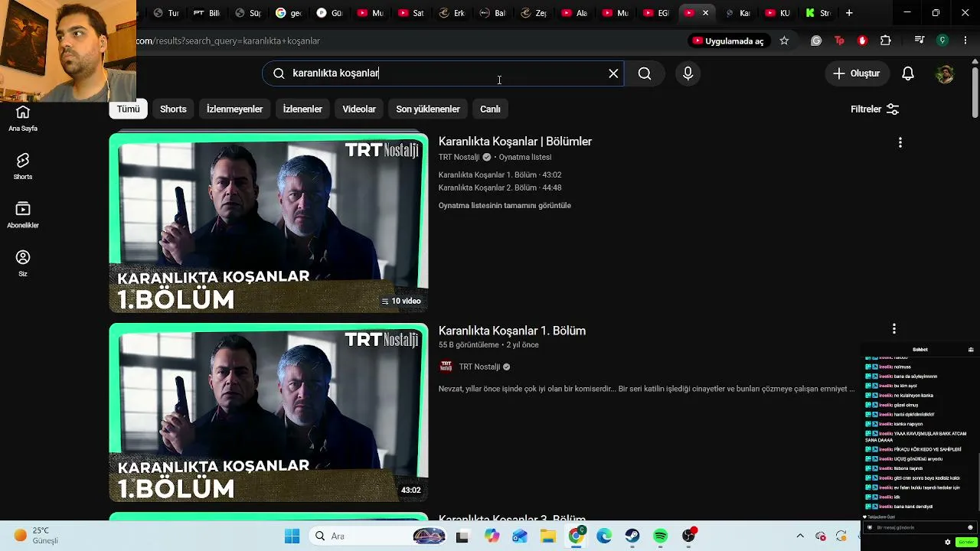
Task: Open a new browser tab
Action: coord(849,13)
